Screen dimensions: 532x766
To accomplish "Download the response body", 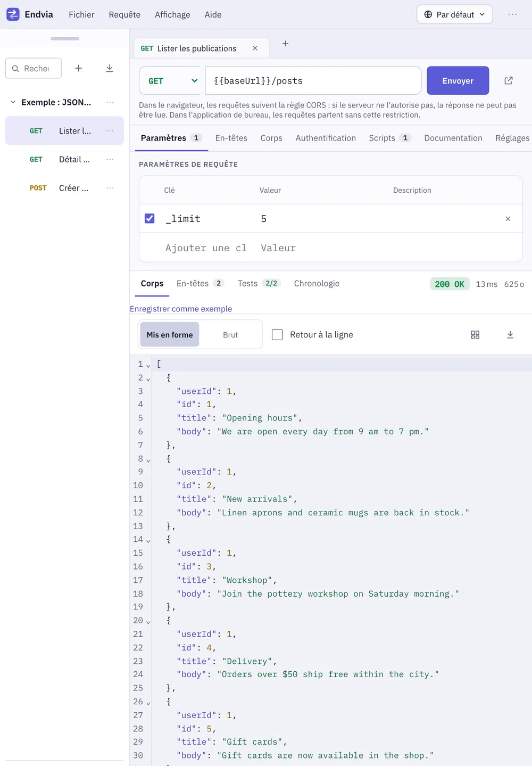I will click(510, 335).
